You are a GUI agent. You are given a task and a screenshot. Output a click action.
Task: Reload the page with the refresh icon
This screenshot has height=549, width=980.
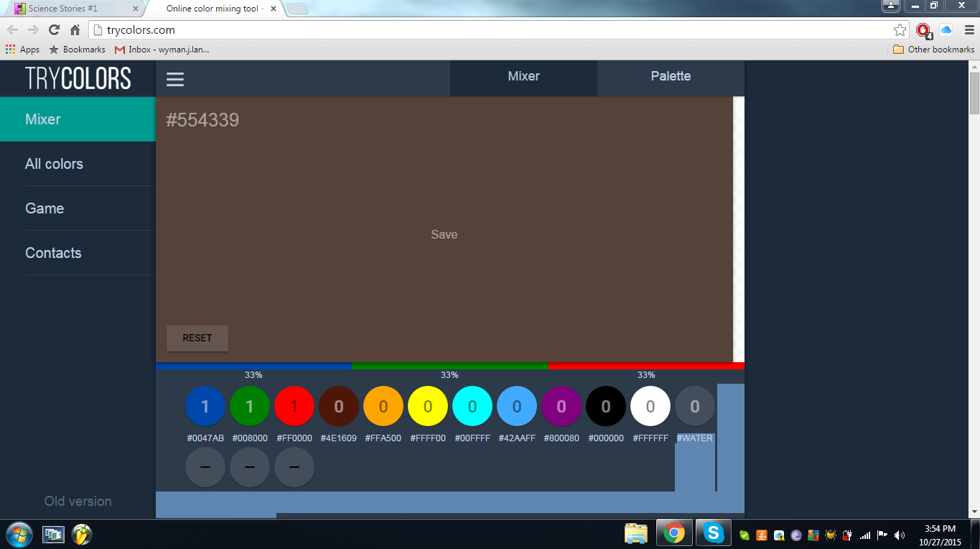54,30
